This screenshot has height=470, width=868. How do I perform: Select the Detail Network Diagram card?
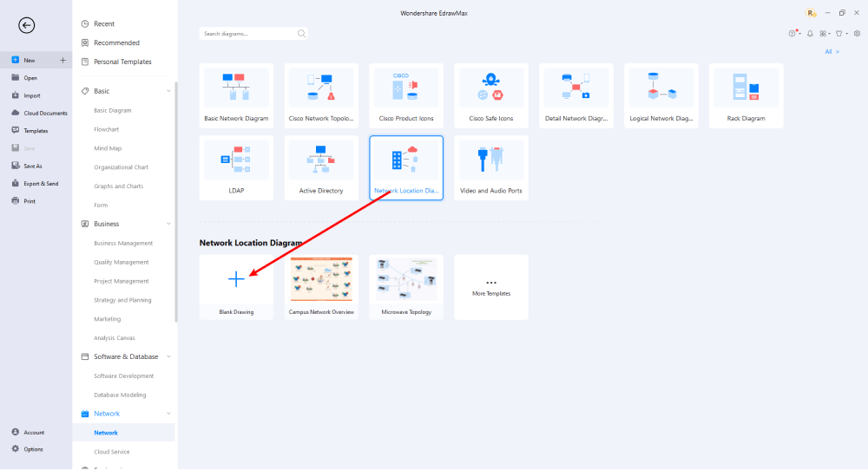(x=576, y=95)
